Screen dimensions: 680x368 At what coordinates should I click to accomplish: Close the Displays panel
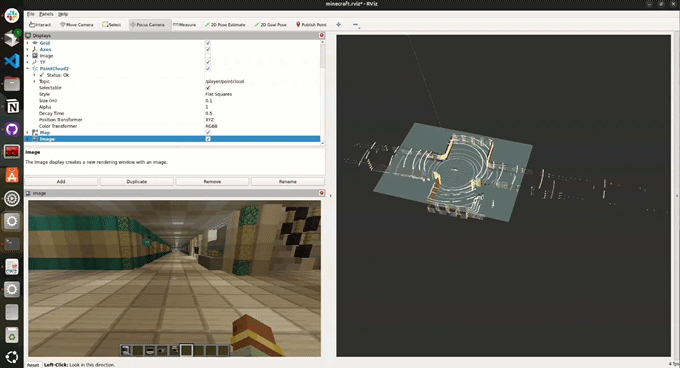(x=322, y=35)
